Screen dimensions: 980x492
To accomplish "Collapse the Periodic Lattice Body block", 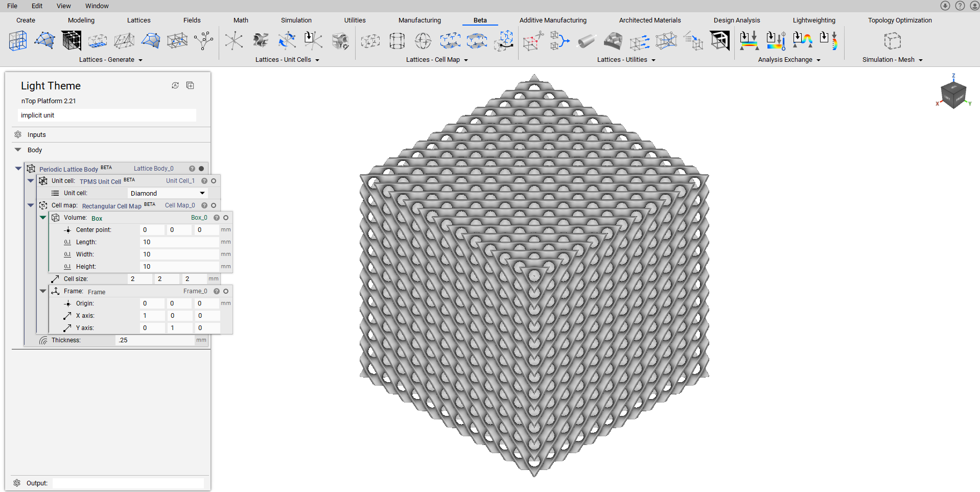I will [x=18, y=168].
